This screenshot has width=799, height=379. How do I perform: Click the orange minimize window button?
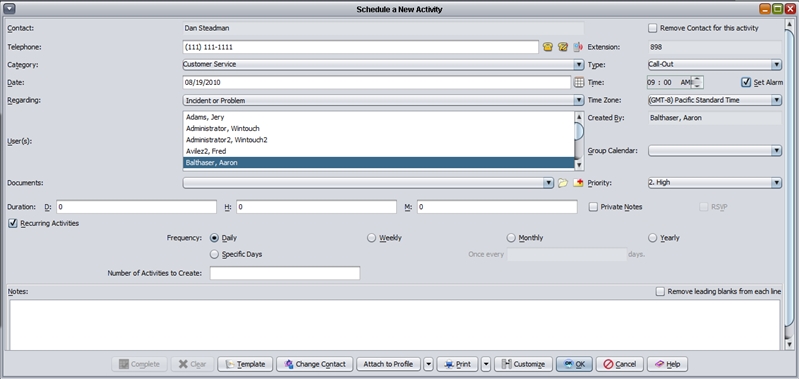point(765,9)
